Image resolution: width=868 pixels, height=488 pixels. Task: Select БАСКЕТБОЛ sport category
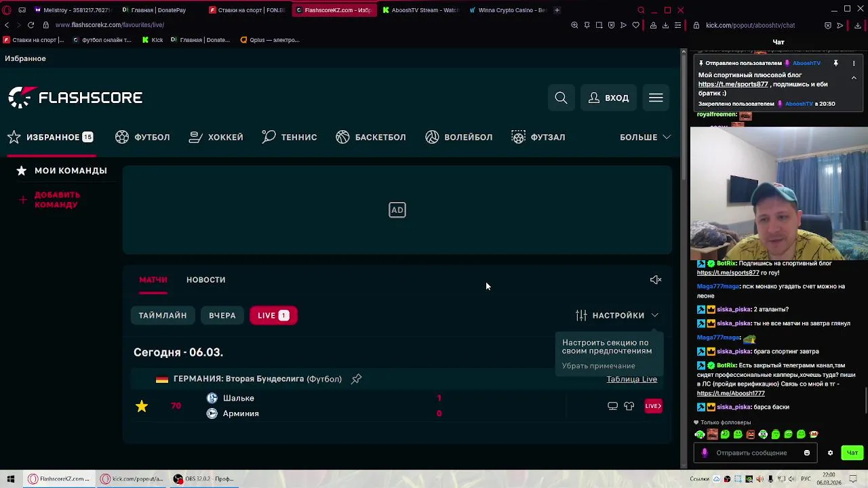(x=370, y=137)
